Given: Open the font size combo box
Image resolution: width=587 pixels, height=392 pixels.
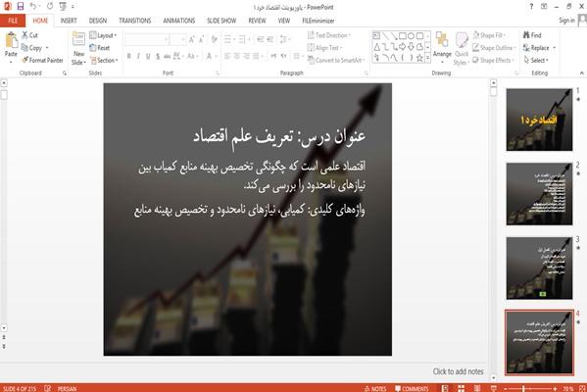Looking at the screenshot, I should pyautogui.click(x=177, y=39).
